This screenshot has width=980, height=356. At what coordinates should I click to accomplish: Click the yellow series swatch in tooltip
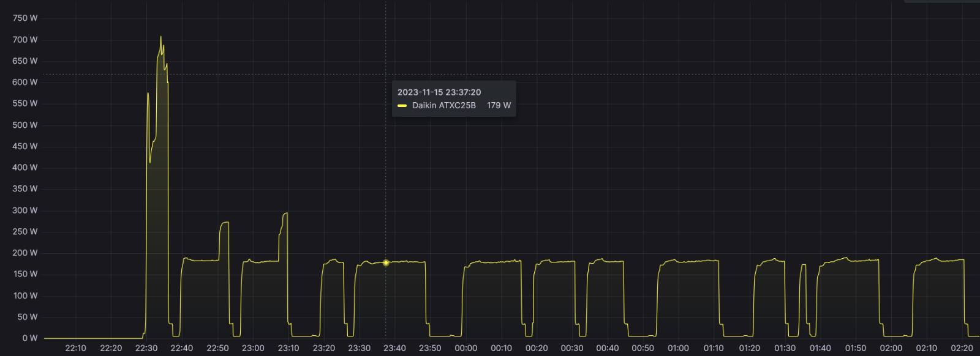click(402, 106)
